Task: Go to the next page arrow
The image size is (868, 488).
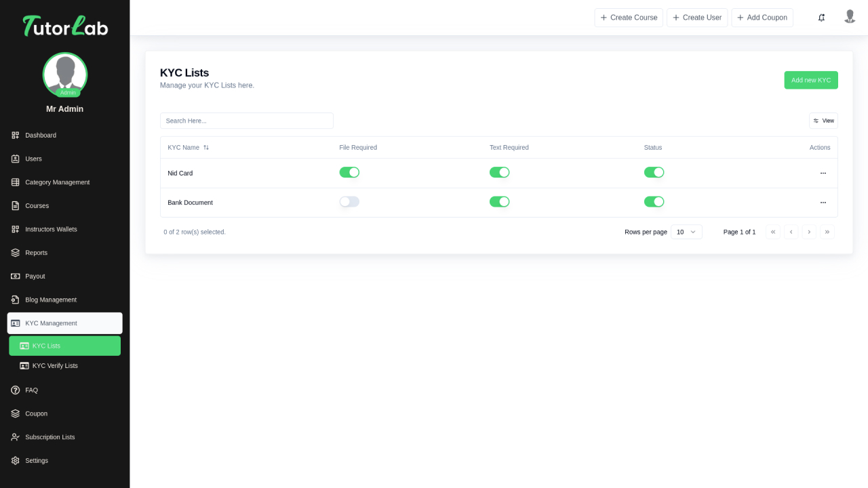Action: 809,232
